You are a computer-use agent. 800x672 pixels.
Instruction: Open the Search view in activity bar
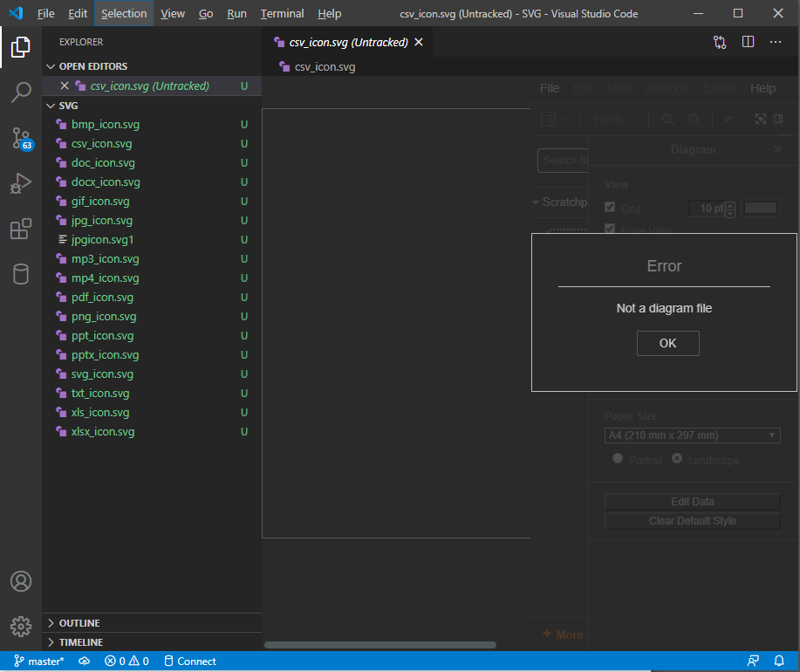click(20, 93)
